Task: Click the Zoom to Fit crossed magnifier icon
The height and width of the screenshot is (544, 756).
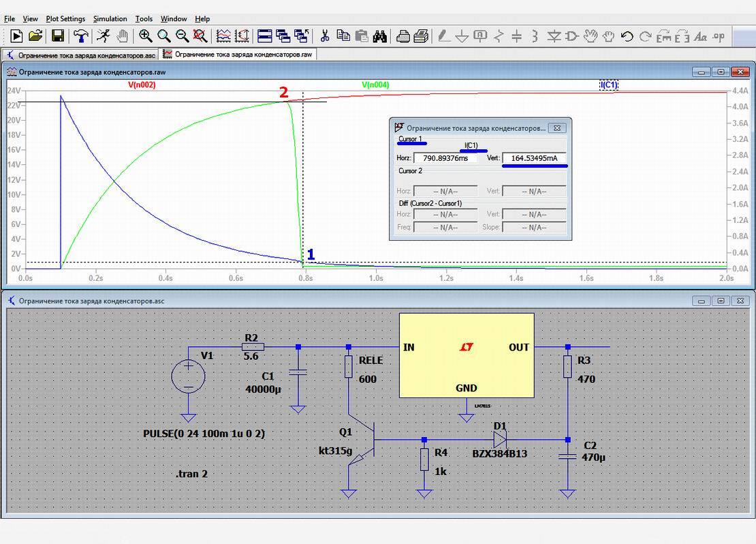Action: pos(200,35)
